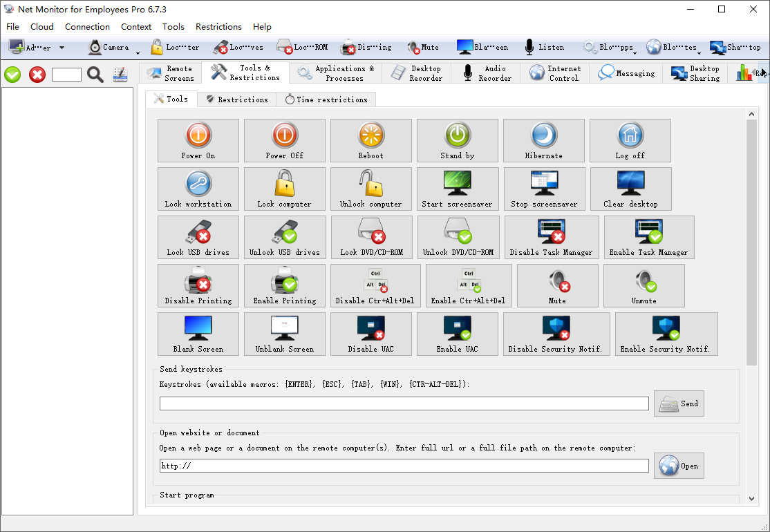Open the Cloud menu
This screenshot has height=532, width=770.
[x=41, y=26]
